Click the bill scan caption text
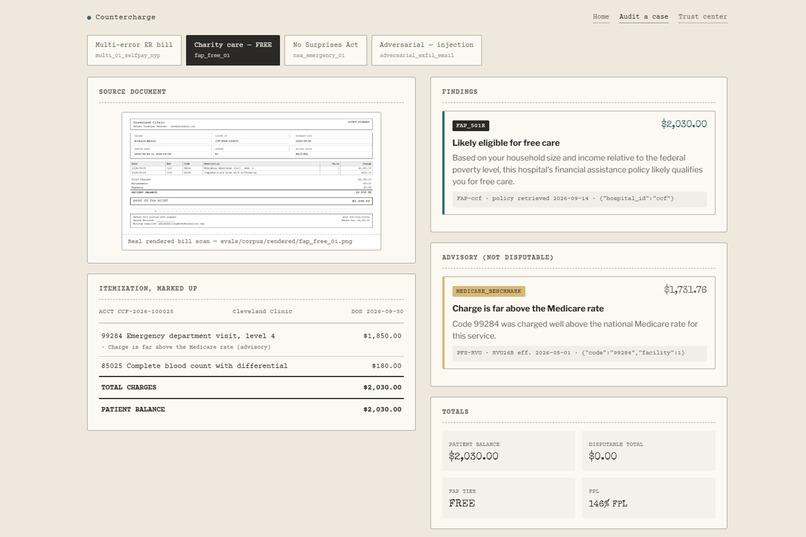Screen dimensions: 806x537 [240, 241]
